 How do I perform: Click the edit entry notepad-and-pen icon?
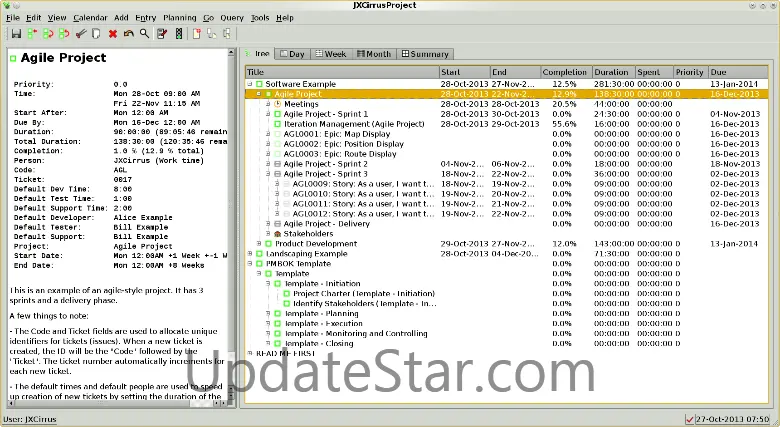162,34
